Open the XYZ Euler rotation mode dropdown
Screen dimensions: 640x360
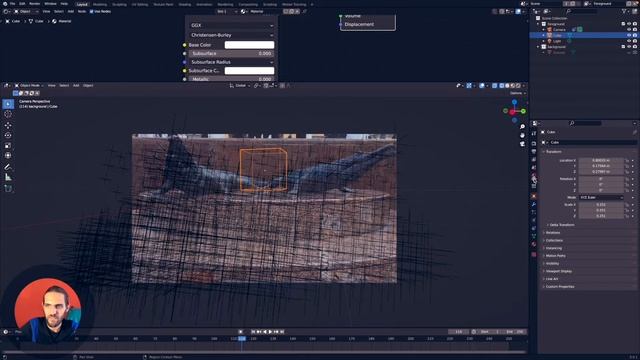(x=601, y=197)
